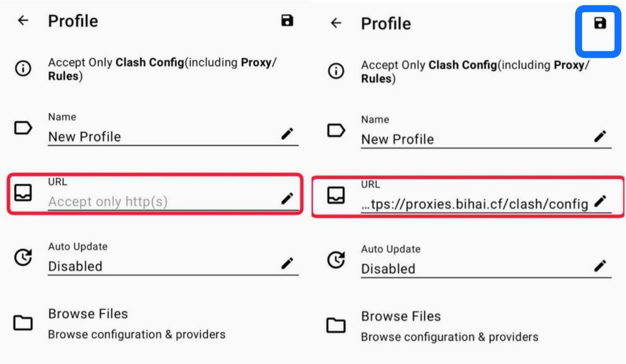Tap Auto Update pencil icon in right screen
This screenshot has height=364, width=626.
pos(600,266)
